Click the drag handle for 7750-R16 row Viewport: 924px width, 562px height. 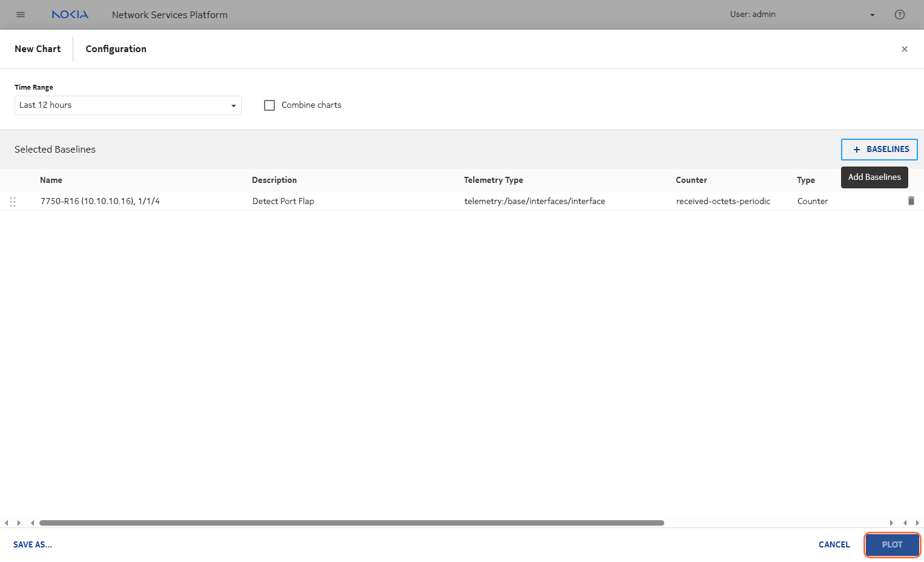(x=13, y=202)
